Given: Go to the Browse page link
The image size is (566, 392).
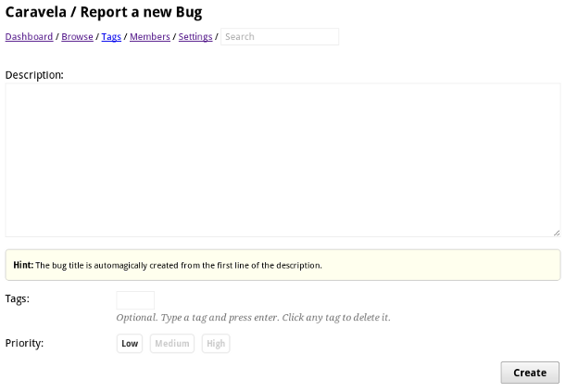Looking at the screenshot, I should click(77, 37).
